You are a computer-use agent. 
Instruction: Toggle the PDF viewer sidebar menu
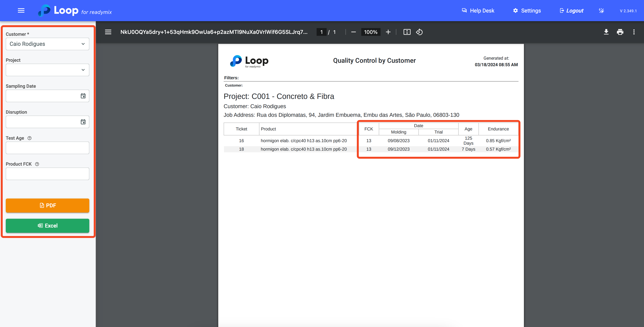click(108, 32)
